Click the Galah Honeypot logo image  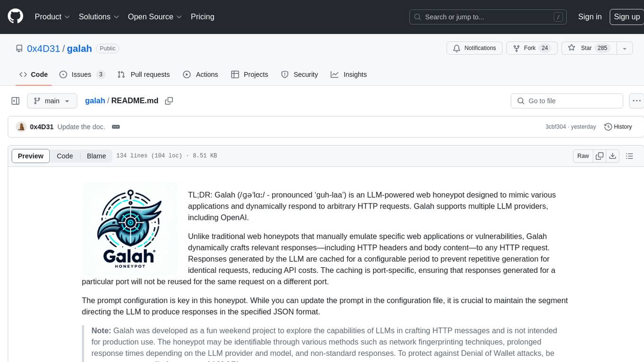130,229
